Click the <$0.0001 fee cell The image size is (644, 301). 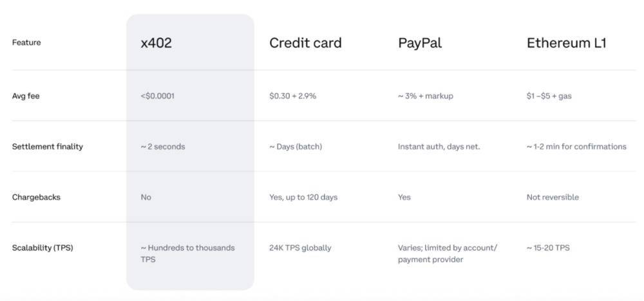pyautogui.click(x=158, y=96)
